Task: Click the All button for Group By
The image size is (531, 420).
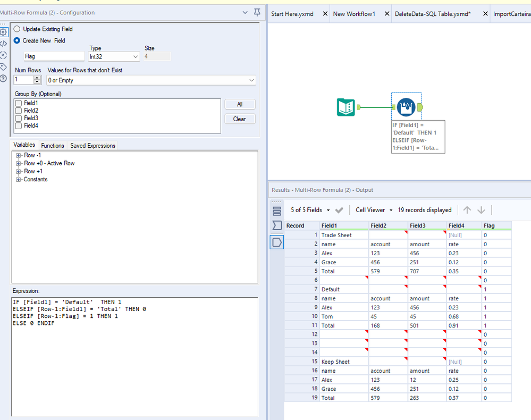Action: tap(239, 105)
